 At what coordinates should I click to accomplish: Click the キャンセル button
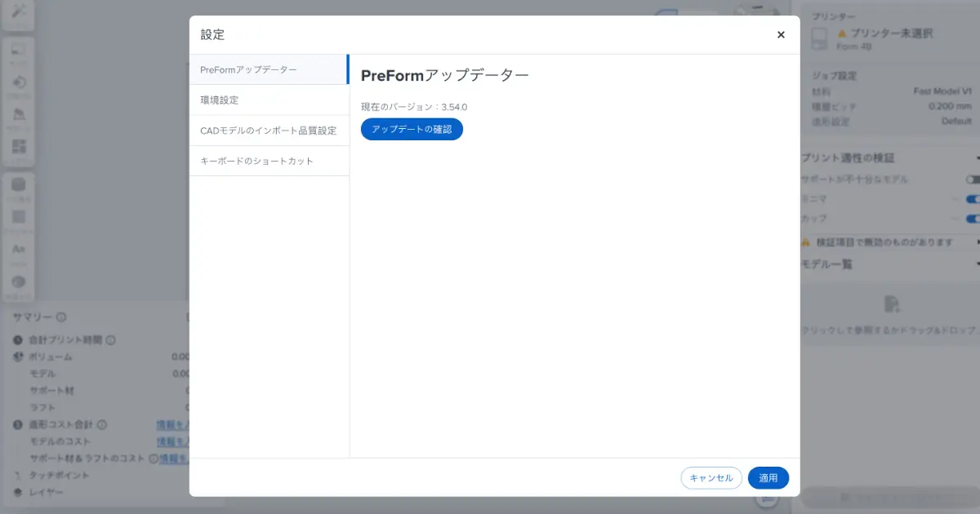coord(711,478)
